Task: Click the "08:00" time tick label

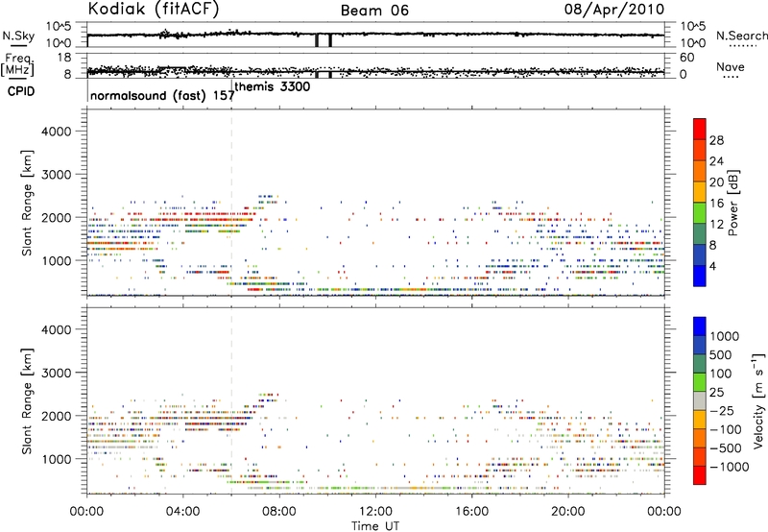Action: click(x=279, y=512)
